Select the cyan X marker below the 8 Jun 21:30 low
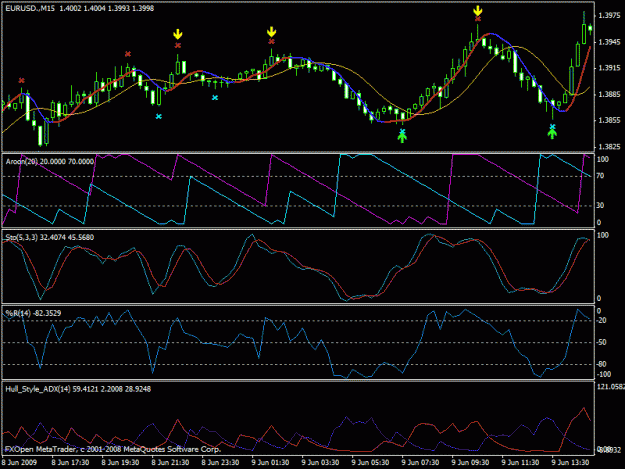The height and width of the screenshot is (469, 625). tap(159, 116)
